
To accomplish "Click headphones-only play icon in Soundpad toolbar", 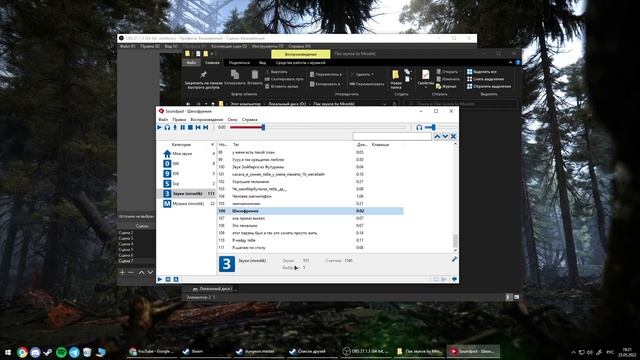I will (x=167, y=127).
